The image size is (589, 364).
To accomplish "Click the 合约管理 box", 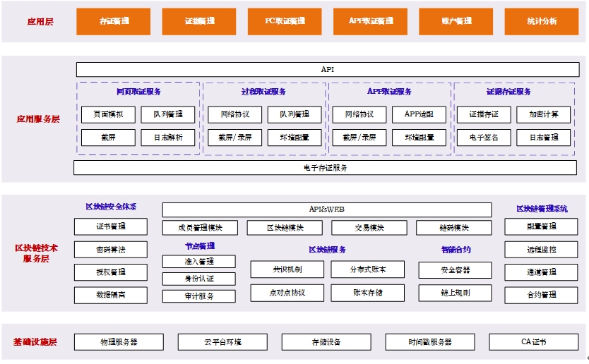I will [541, 296].
